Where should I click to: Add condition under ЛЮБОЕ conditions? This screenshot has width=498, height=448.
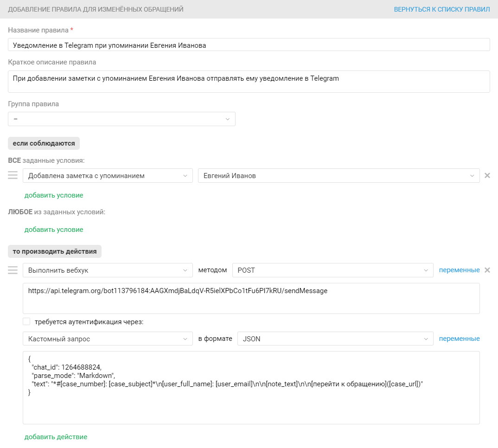click(54, 230)
